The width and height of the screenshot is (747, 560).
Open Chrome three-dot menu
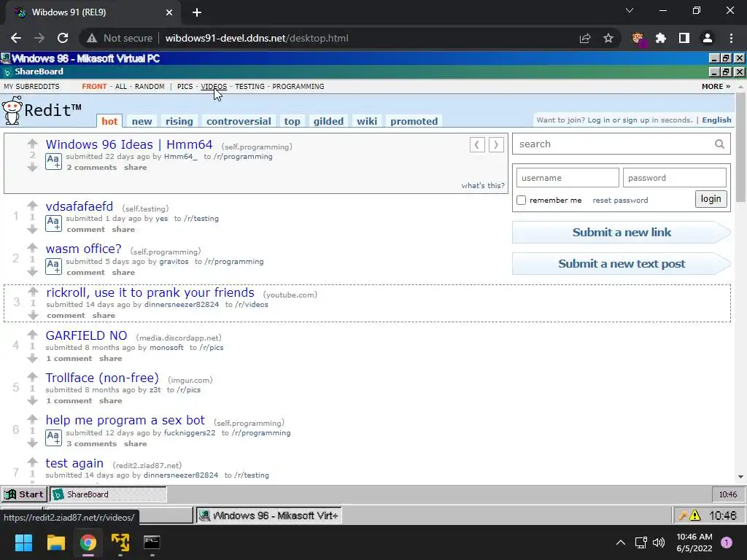coord(731,38)
